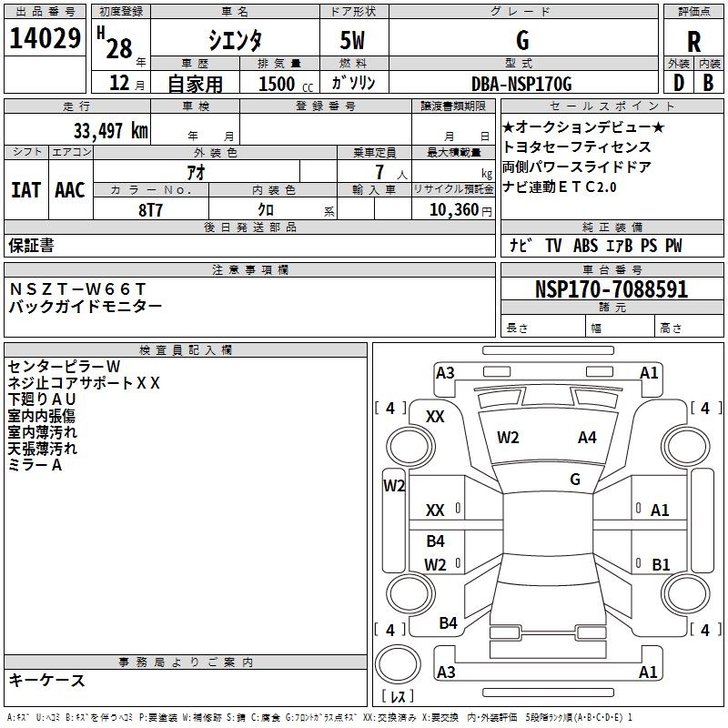Click the 12 月 registration month

[126, 83]
